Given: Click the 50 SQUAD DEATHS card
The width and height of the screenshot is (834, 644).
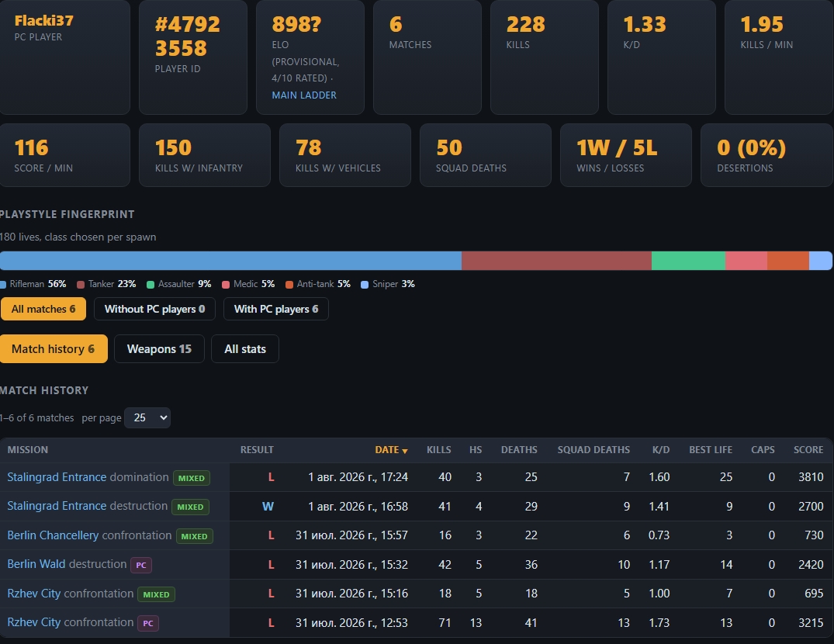Looking at the screenshot, I should [x=486, y=155].
